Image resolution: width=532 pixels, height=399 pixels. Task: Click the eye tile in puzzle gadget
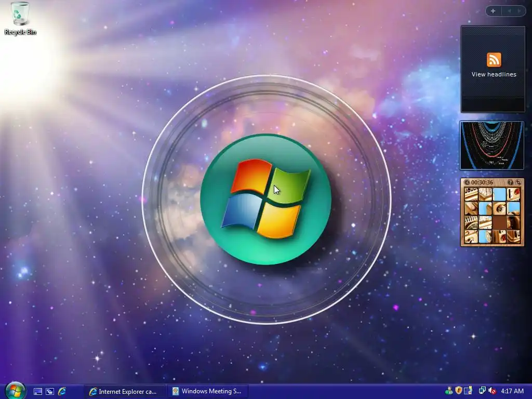point(499,208)
